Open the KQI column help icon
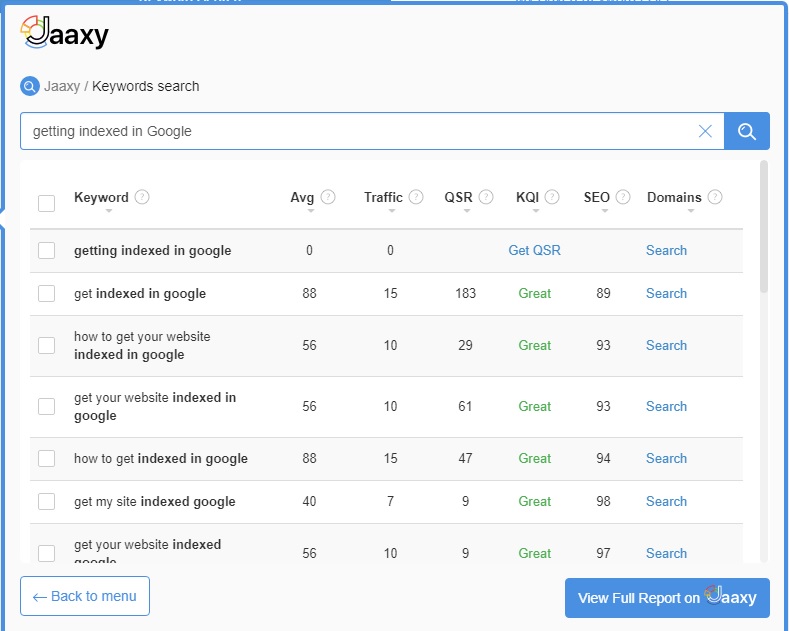 pyautogui.click(x=552, y=197)
